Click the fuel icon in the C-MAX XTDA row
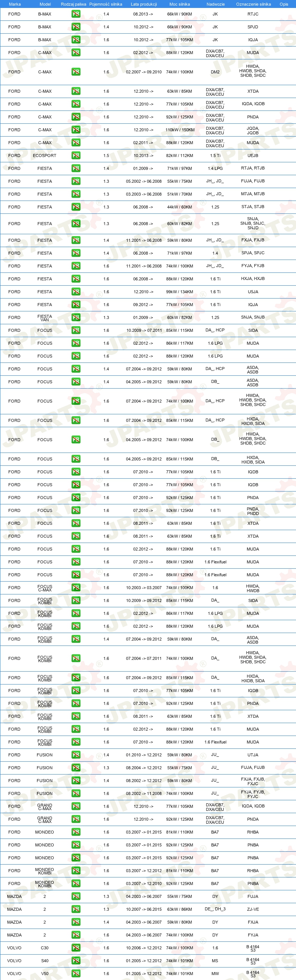 tap(76, 91)
